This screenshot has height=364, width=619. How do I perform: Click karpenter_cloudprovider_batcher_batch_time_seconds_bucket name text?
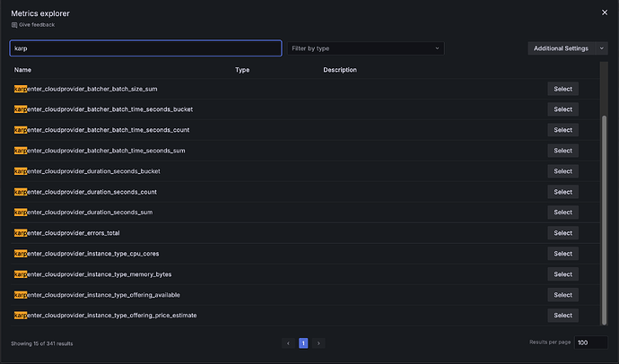click(103, 109)
